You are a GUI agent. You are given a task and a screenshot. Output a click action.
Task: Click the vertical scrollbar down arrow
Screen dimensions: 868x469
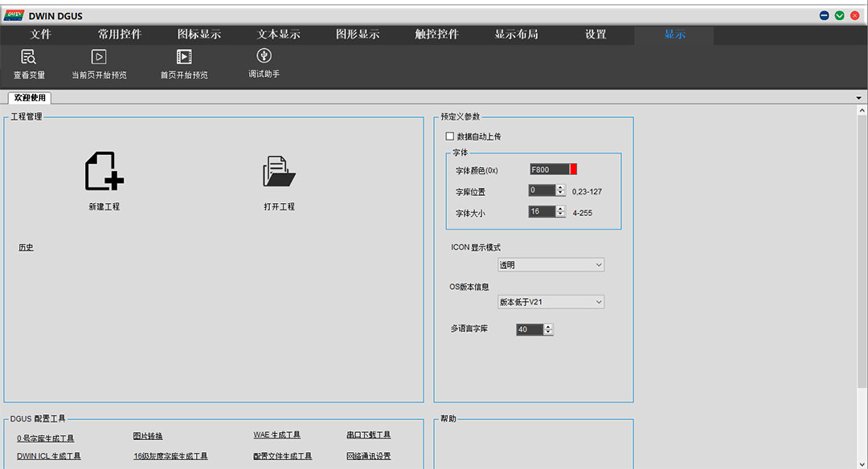(x=862, y=464)
